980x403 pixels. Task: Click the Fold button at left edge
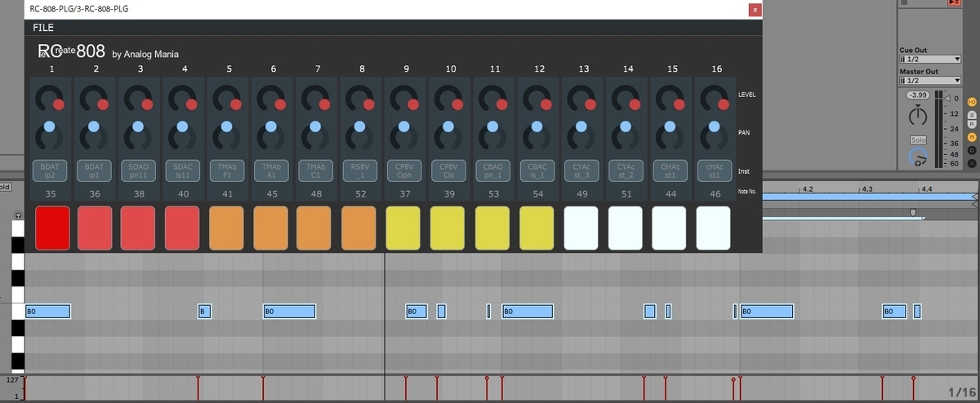click(x=4, y=187)
